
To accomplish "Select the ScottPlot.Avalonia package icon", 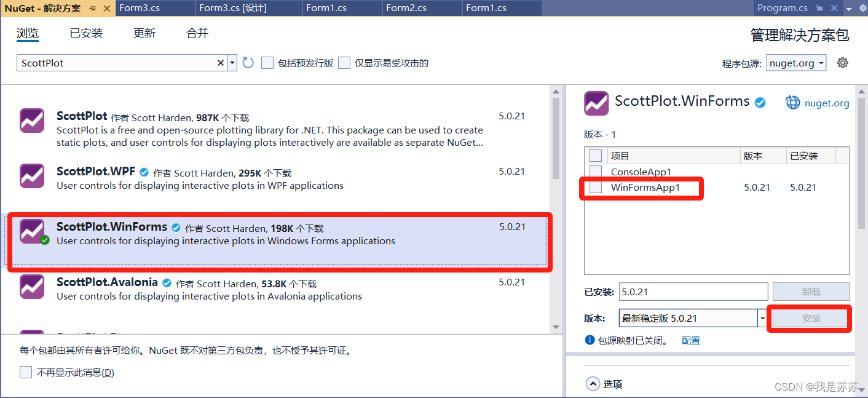I will [x=32, y=287].
